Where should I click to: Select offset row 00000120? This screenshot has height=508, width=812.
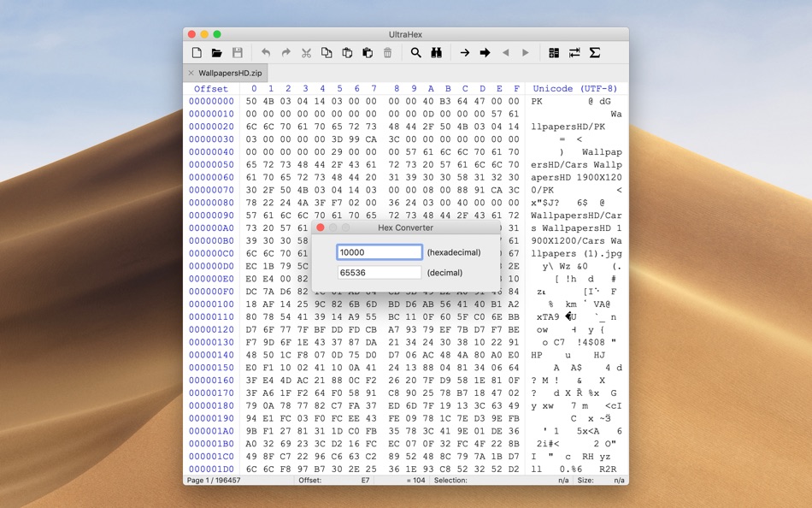211,329
